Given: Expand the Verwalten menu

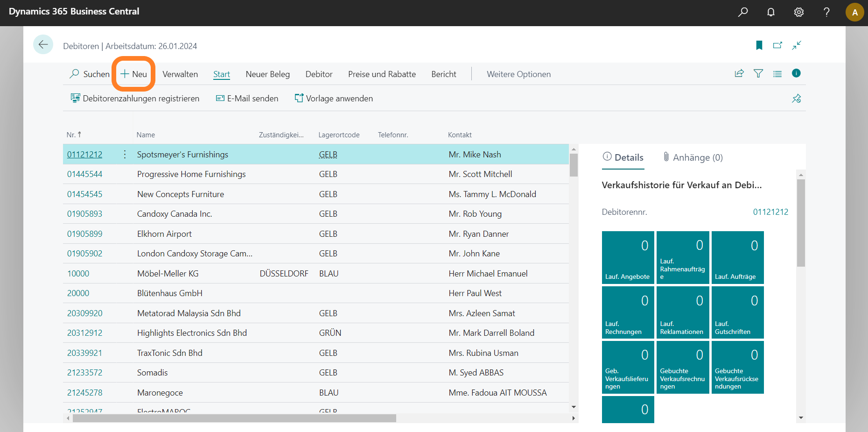Looking at the screenshot, I should (180, 74).
